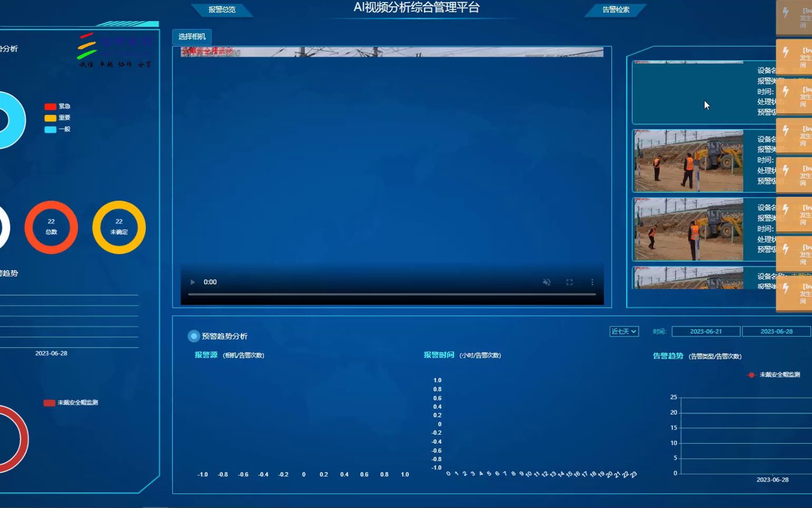Viewport: 812px width, 508px height.
Task: Switch to the 报警总览 tab
Action: [222, 9]
